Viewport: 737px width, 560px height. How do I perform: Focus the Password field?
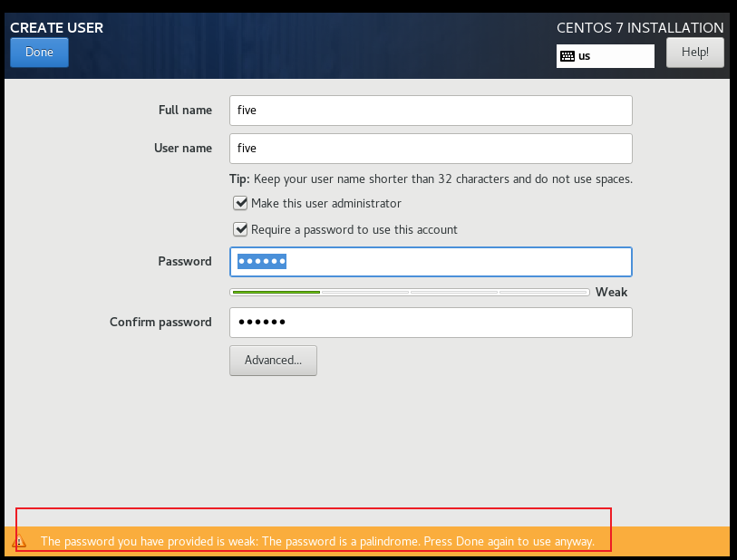tap(431, 262)
